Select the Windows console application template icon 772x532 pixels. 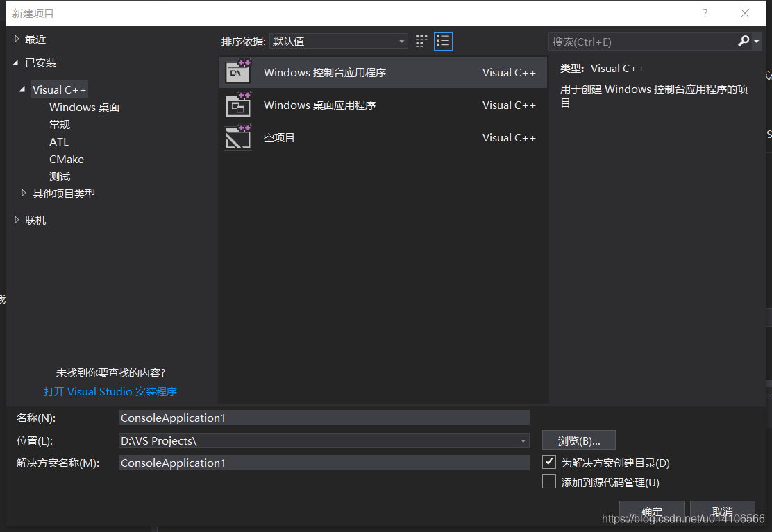238,71
